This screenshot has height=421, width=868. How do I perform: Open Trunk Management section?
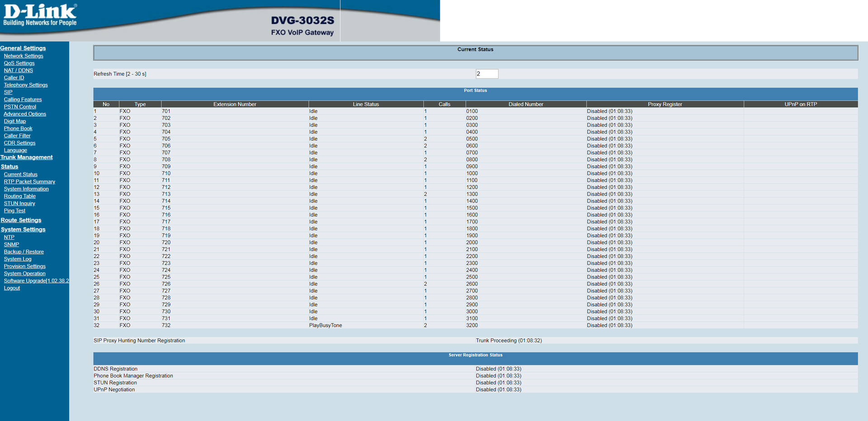pyautogui.click(x=27, y=157)
